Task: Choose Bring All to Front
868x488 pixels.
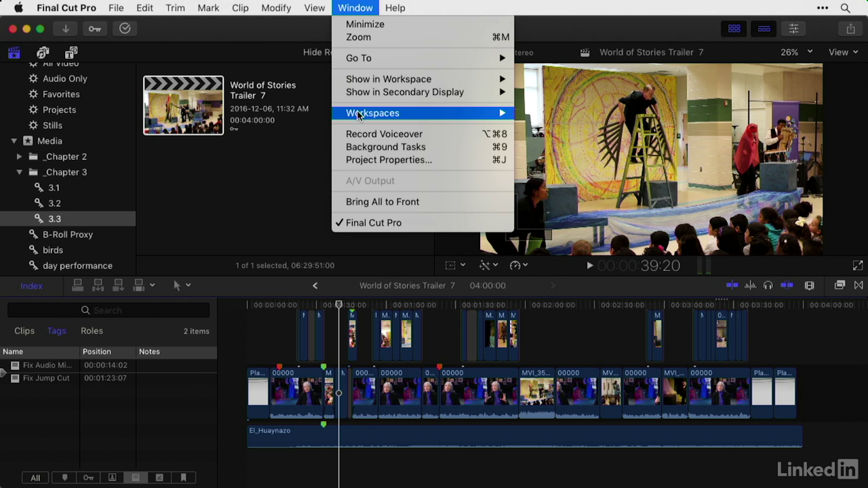Action: click(x=423, y=202)
